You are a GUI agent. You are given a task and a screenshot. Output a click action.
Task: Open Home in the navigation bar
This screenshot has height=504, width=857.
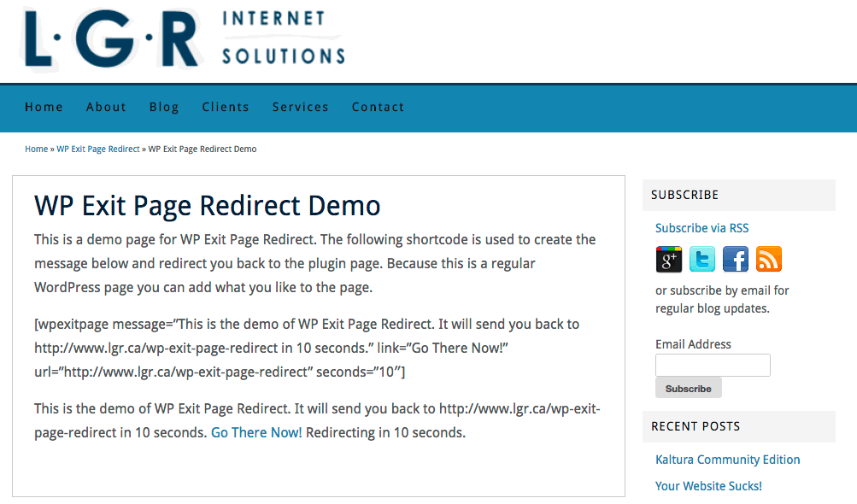point(44,107)
